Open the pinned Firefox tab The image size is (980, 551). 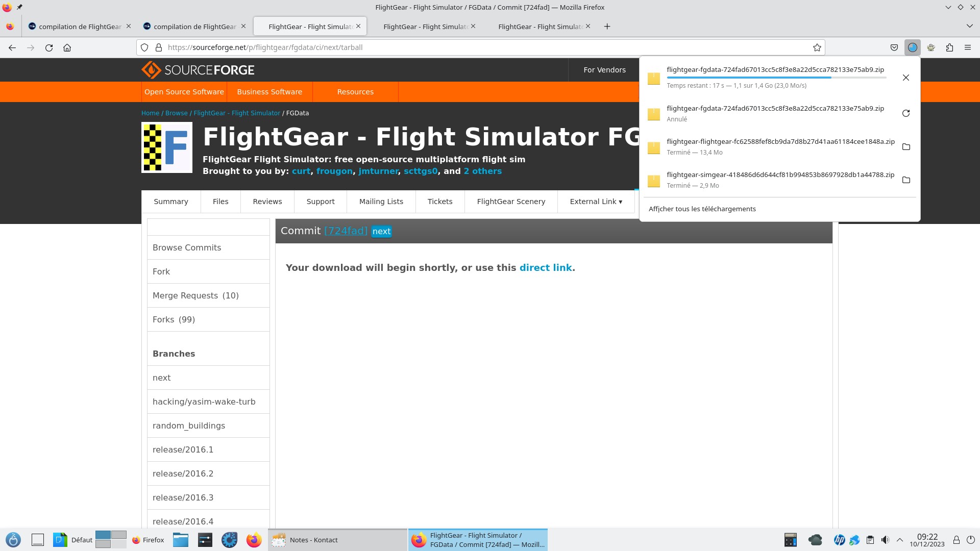[10, 27]
